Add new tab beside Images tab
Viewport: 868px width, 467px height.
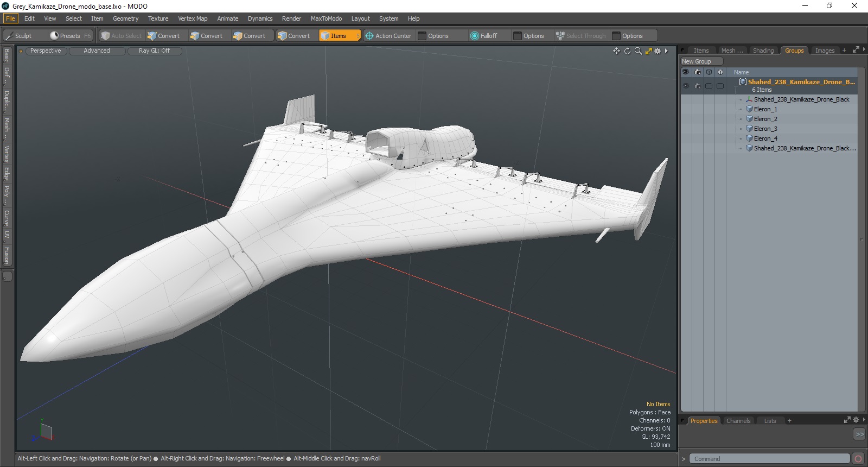pyautogui.click(x=844, y=51)
